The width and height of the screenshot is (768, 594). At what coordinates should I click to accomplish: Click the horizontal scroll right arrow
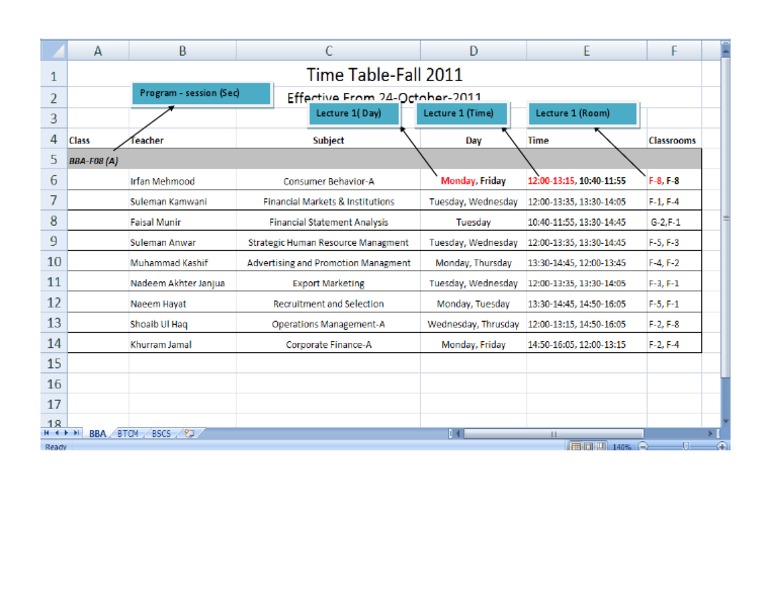710,433
